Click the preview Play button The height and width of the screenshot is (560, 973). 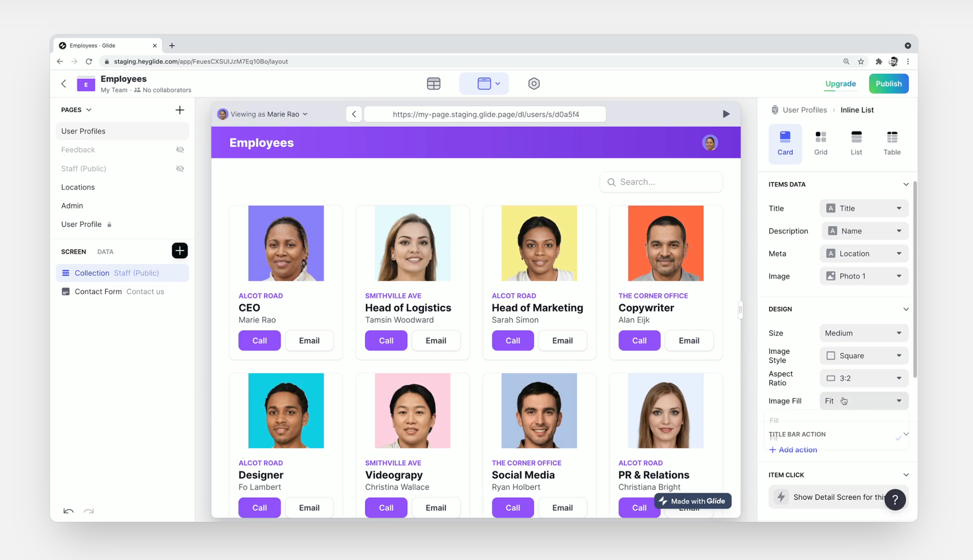point(726,114)
